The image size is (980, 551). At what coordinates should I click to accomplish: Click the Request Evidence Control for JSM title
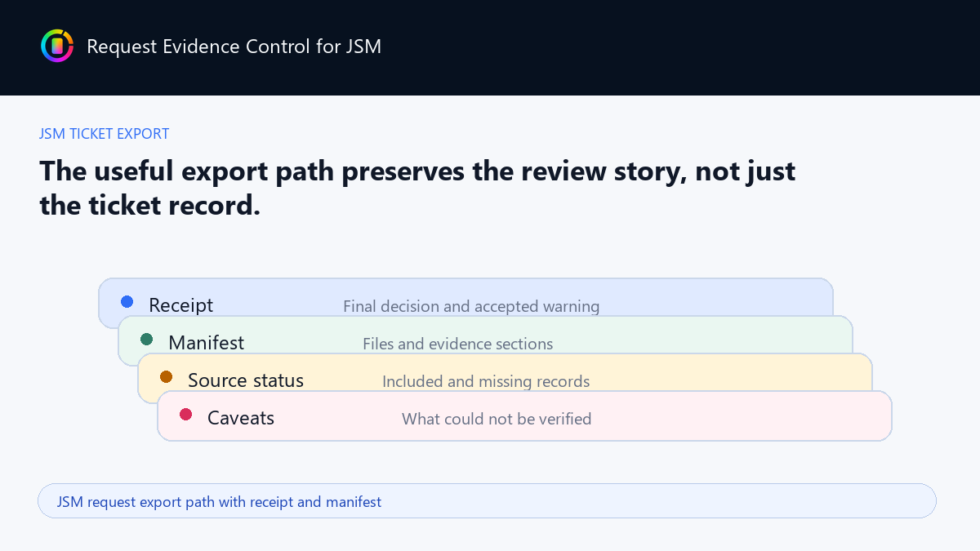(x=234, y=47)
